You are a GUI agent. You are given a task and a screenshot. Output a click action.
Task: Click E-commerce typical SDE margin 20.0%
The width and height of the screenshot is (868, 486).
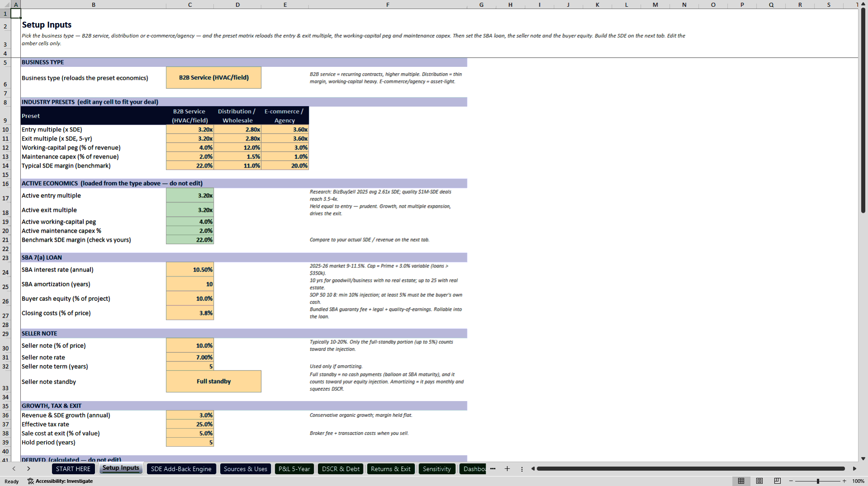[285, 166]
